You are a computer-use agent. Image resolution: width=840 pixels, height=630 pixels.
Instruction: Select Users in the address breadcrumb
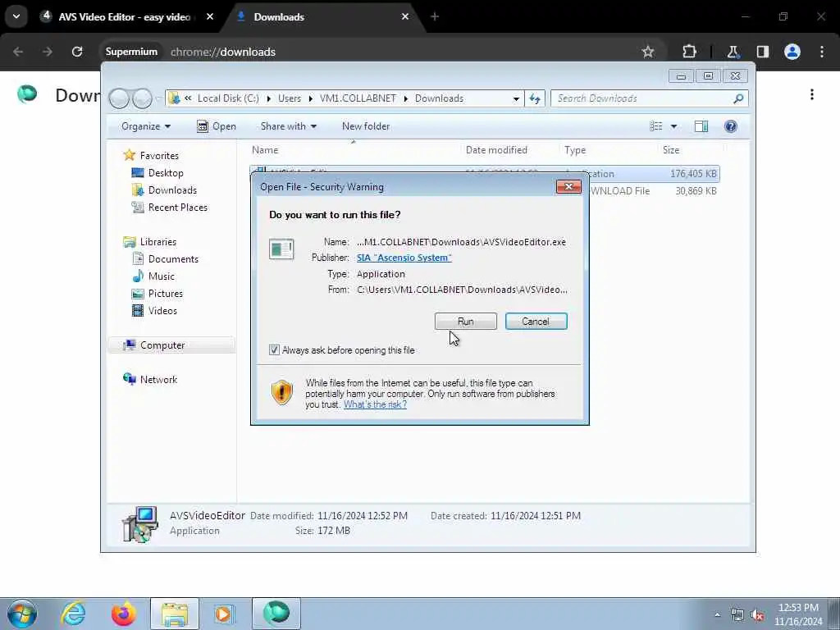290,98
